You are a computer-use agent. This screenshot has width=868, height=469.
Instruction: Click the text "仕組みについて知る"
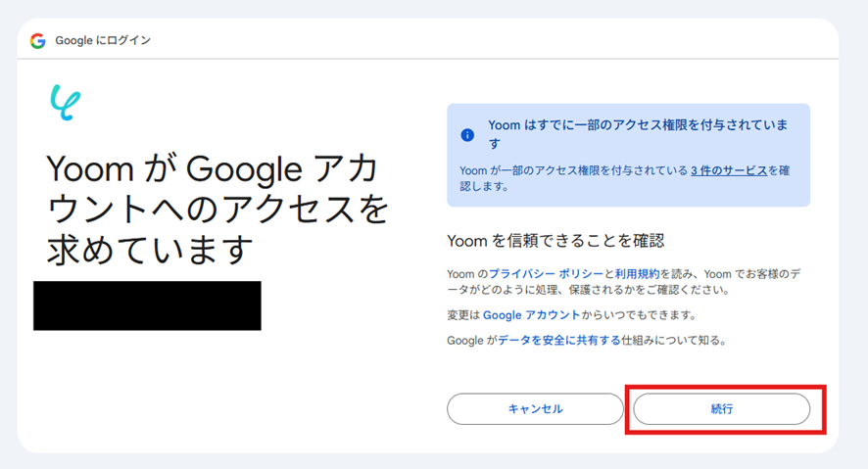coord(678,340)
